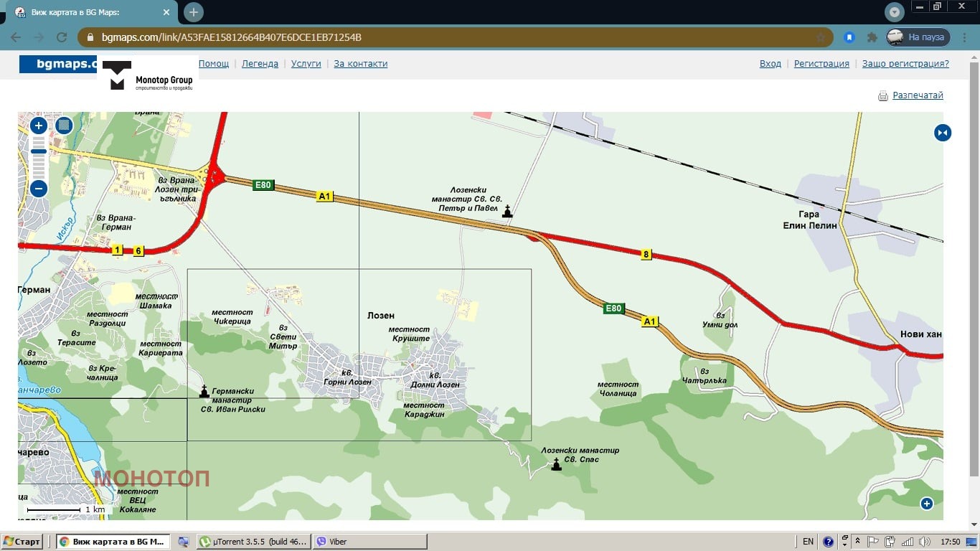Click the map zoom level slider handle

(x=39, y=151)
